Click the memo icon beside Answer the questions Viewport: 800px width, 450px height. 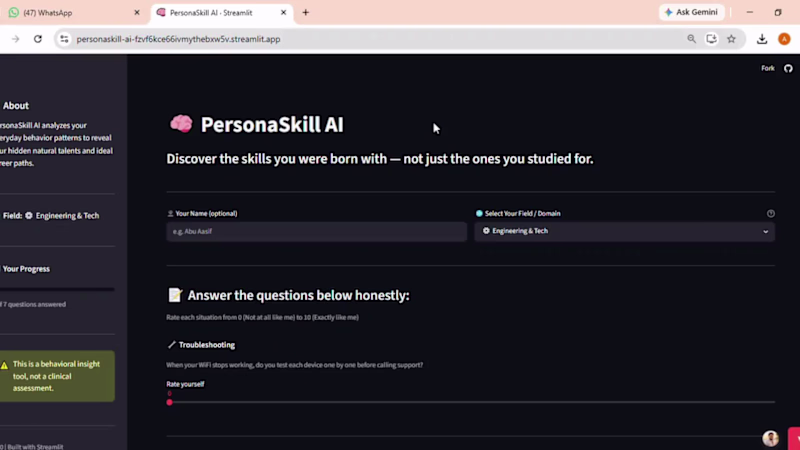click(x=175, y=295)
